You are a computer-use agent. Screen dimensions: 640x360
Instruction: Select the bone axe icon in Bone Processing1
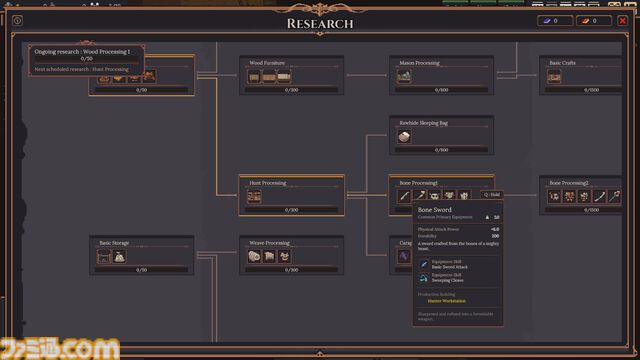point(419,196)
